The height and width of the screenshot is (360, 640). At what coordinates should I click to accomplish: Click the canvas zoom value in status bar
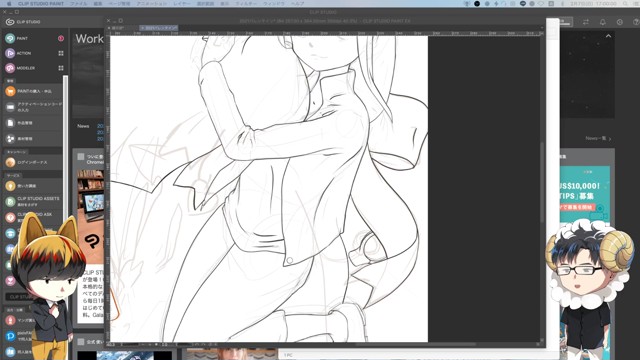[x=111, y=344]
